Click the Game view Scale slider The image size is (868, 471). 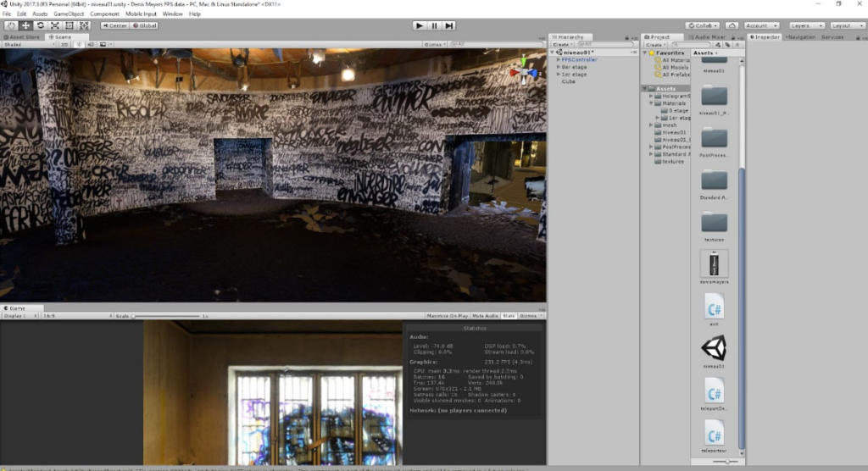[166, 316]
